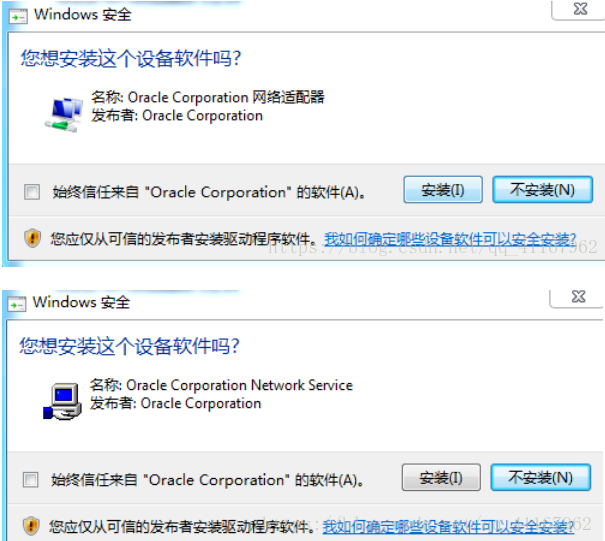Image resolution: width=605 pixels, height=541 pixels.
Task: Click publisher 'Oracle Corporation' in Network Service dialog
Action: pos(201,404)
